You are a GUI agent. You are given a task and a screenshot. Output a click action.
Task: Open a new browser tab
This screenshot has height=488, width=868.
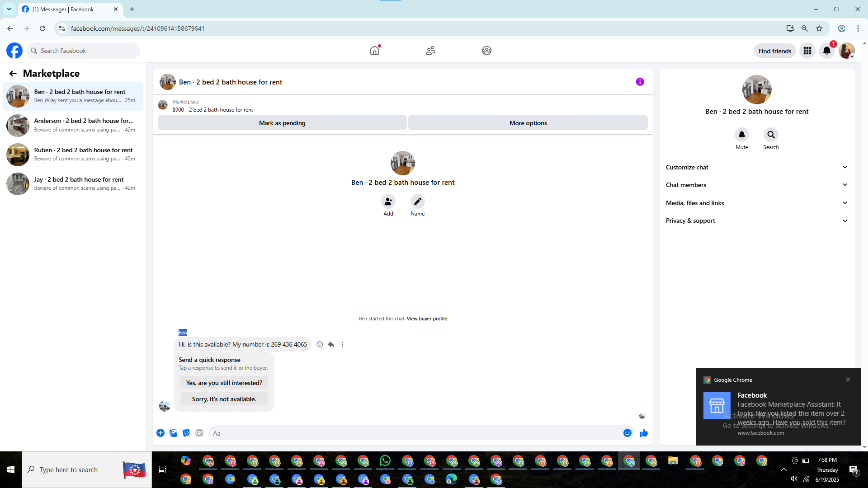coord(132,9)
